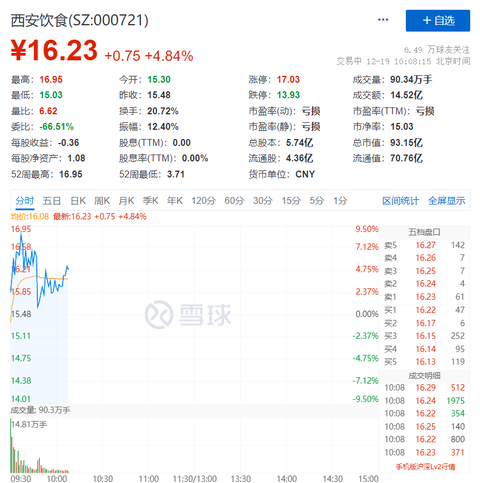Switch to the 日K chart tab
Screen dimensions: 480x483
pyautogui.click(x=78, y=201)
